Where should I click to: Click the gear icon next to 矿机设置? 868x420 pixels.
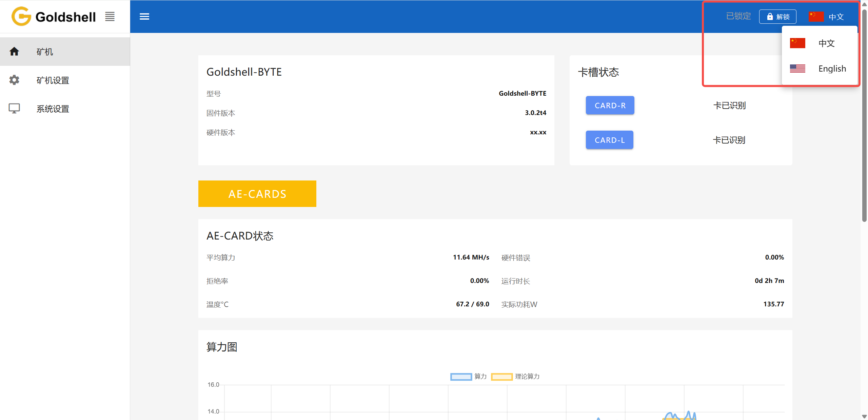click(15, 80)
